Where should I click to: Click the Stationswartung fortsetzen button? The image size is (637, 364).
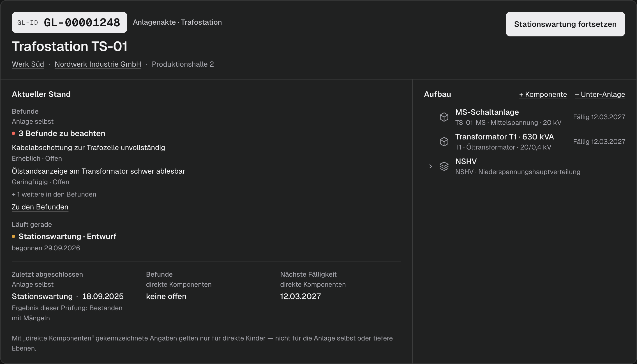(565, 24)
